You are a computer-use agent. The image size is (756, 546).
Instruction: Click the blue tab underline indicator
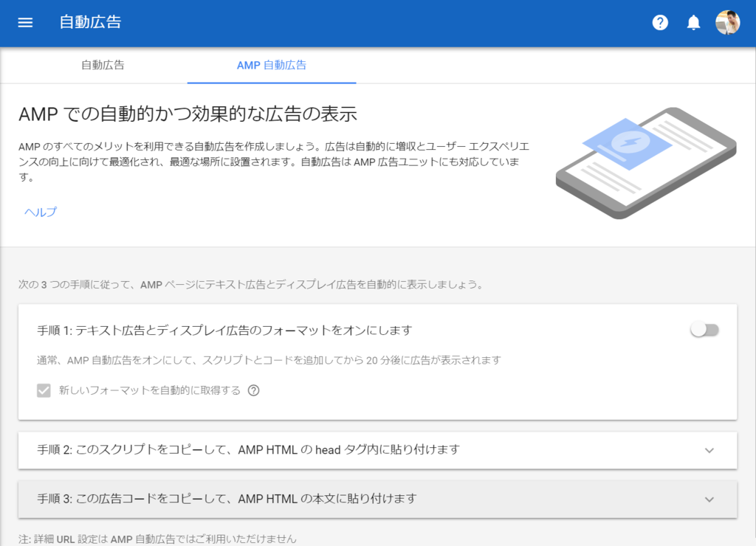point(270,81)
